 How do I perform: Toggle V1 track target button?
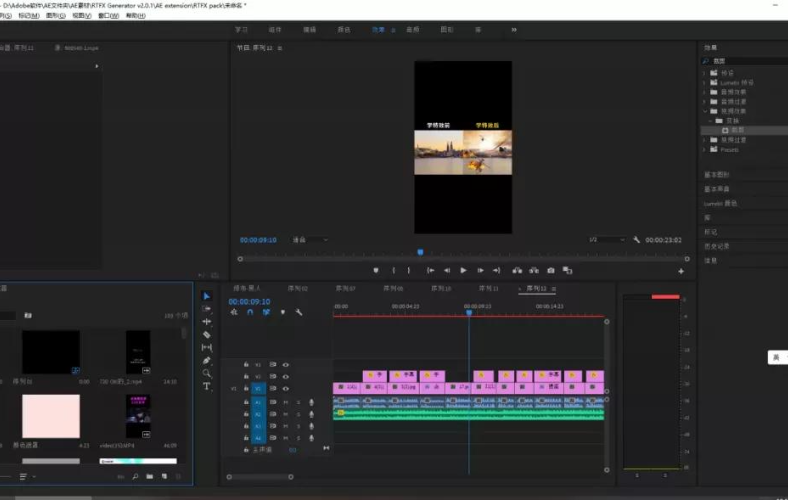258,388
